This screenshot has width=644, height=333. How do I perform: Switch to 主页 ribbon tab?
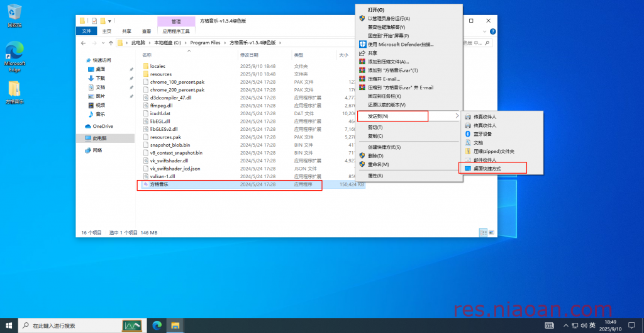pyautogui.click(x=107, y=31)
